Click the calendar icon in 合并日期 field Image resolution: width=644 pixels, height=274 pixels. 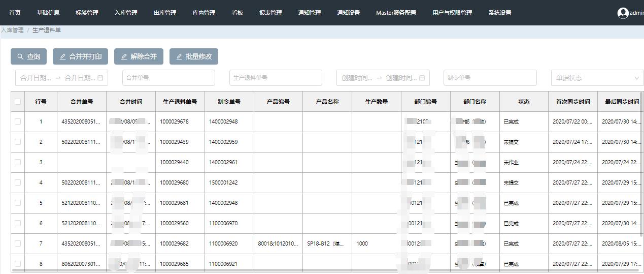coord(100,78)
